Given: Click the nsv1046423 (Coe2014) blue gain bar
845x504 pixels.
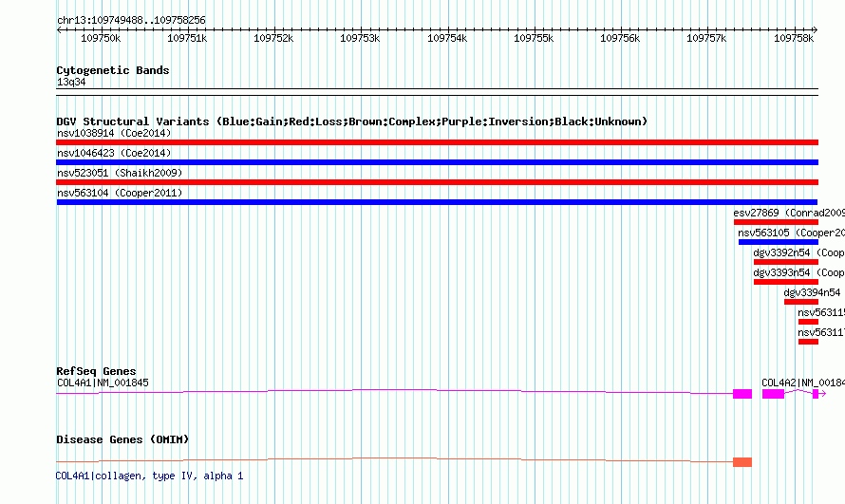Looking at the screenshot, I should point(437,162).
